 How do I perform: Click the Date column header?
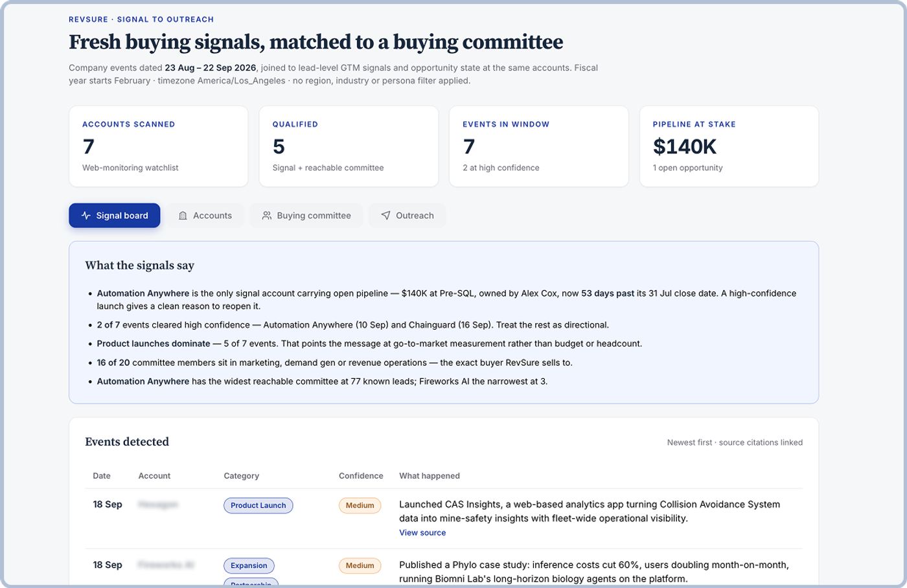pyautogui.click(x=102, y=476)
